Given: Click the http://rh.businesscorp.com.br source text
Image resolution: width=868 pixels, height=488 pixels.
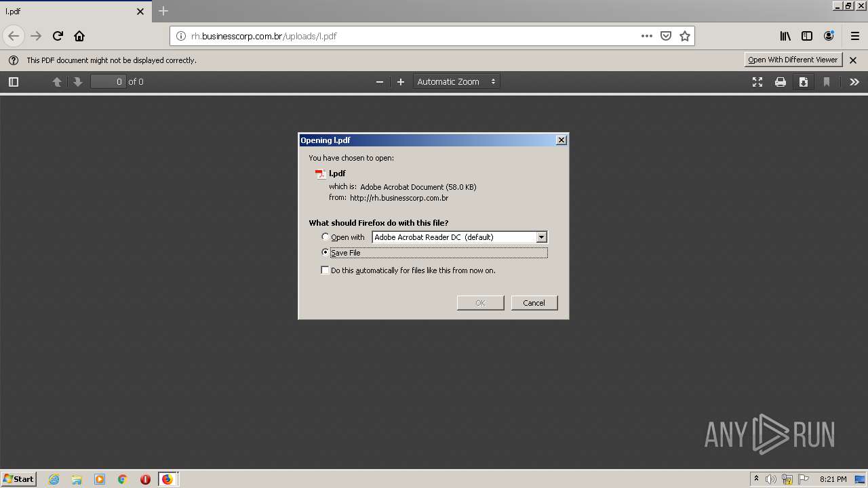Looking at the screenshot, I should [399, 198].
